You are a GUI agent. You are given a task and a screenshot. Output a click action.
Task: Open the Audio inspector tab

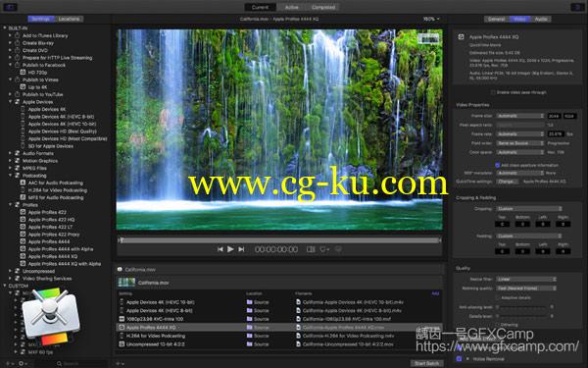541,19
